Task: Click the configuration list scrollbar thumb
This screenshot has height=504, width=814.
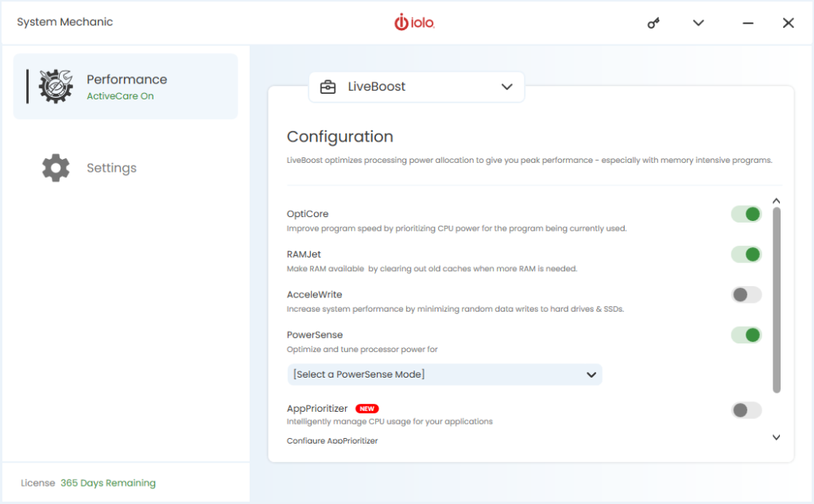Action: [776, 300]
